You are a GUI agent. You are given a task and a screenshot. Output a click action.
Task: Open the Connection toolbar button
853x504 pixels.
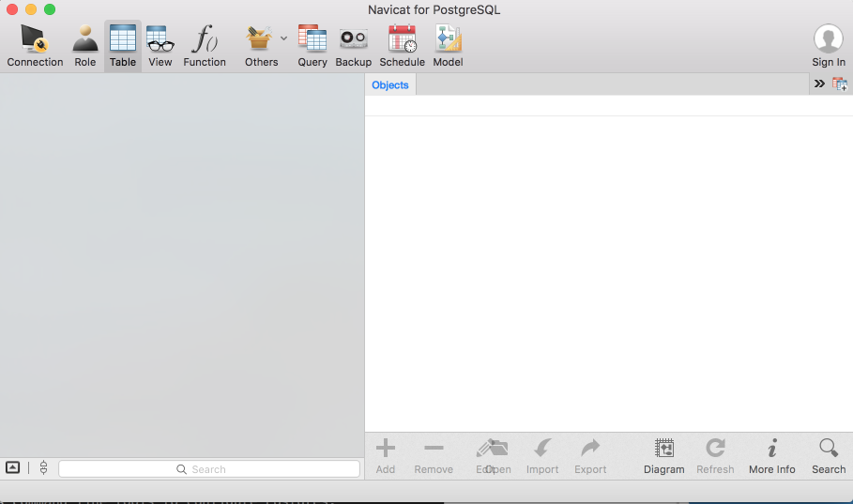(35, 46)
